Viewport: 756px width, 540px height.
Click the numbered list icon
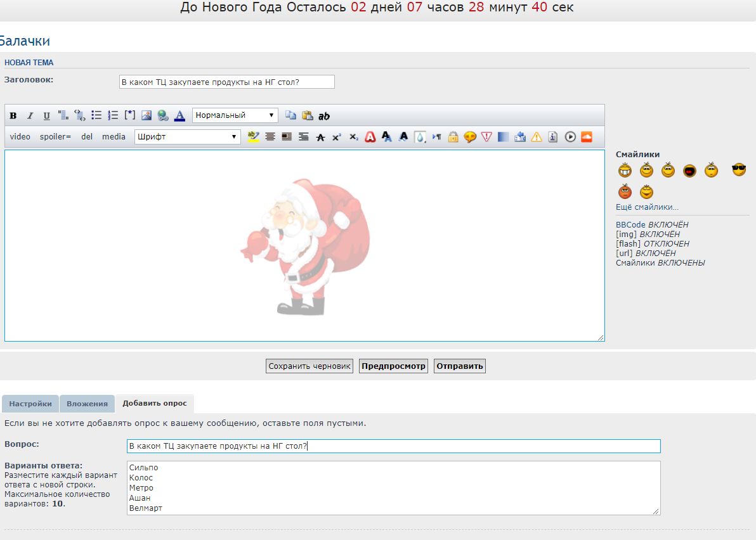[113, 115]
